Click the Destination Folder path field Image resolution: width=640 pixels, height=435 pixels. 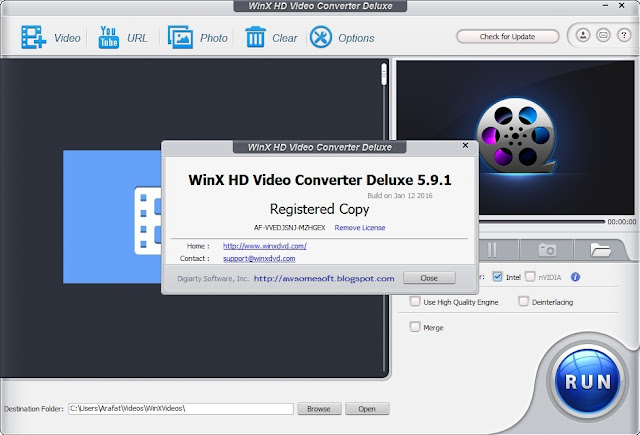pos(181,408)
